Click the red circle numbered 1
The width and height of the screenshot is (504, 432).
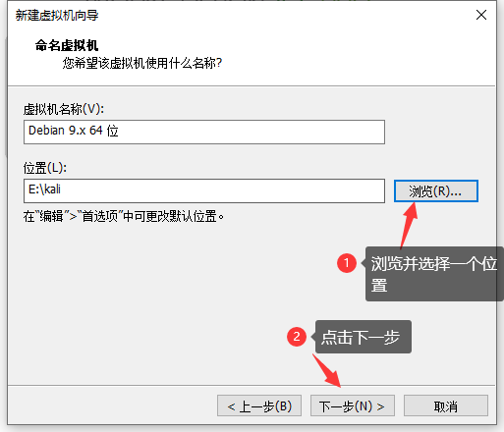347,263
